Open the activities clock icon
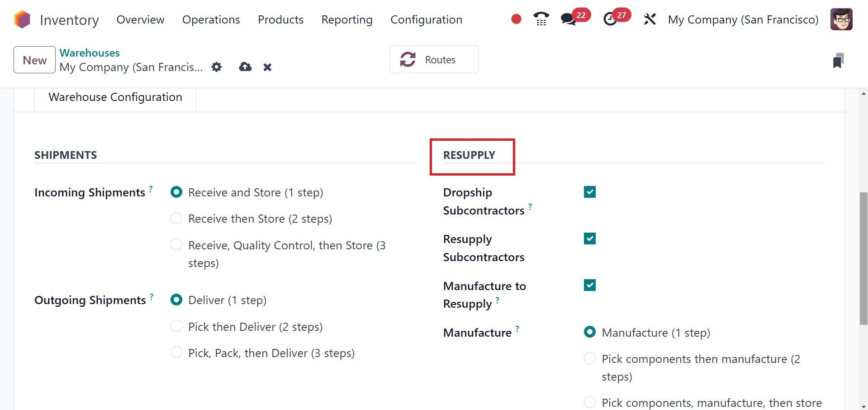 610,19
